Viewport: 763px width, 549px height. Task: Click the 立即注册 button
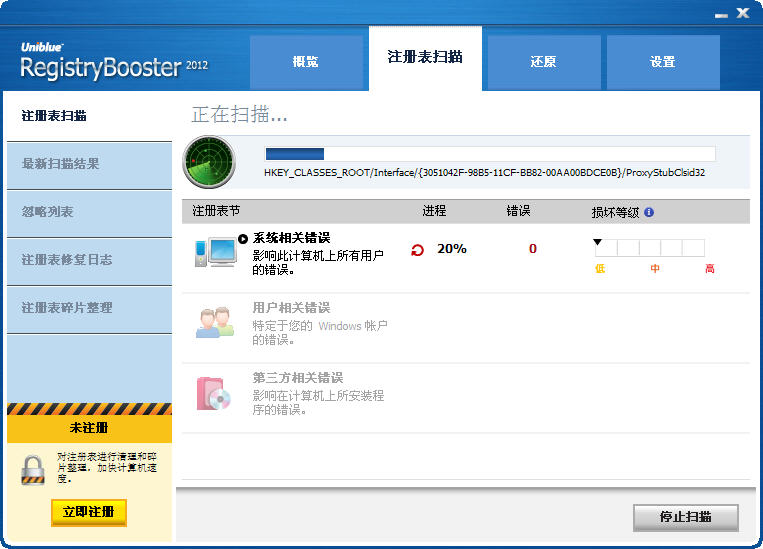pyautogui.click(x=89, y=512)
